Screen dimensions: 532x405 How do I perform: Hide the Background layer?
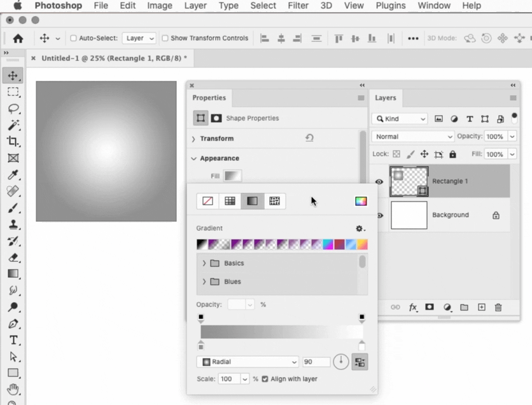pos(379,215)
